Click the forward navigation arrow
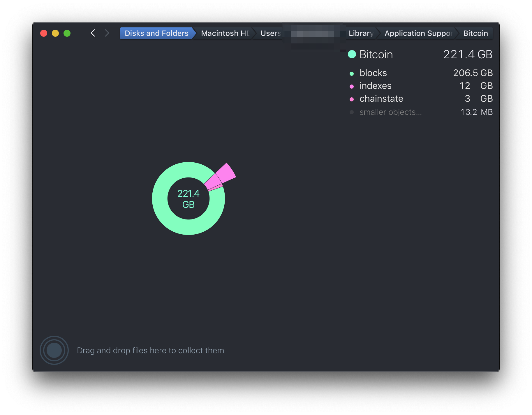 [x=107, y=33]
